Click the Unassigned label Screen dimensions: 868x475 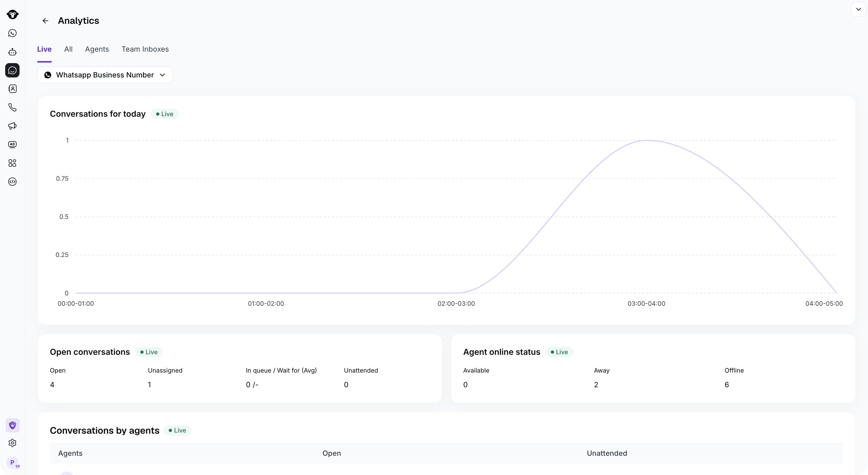[165, 370]
